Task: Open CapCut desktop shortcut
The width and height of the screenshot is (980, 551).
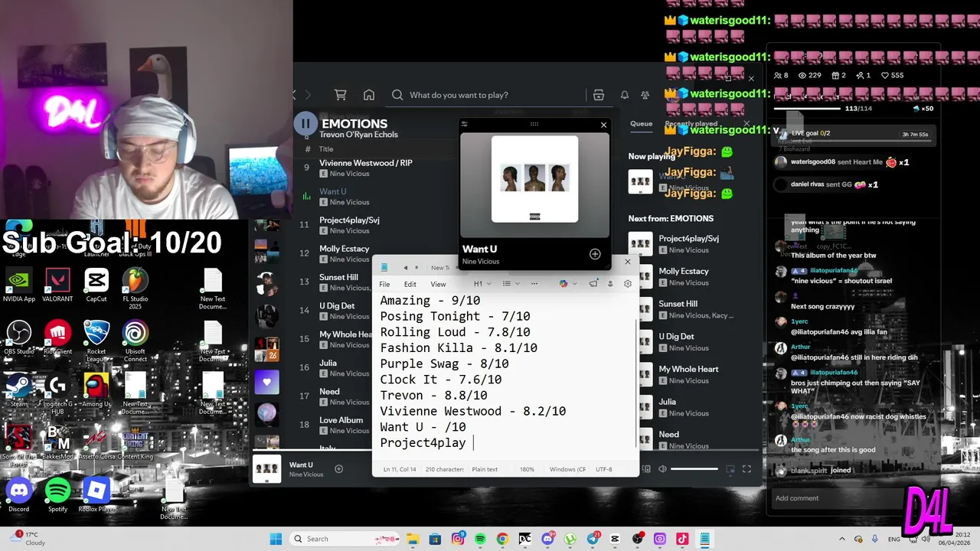Action: (96, 286)
